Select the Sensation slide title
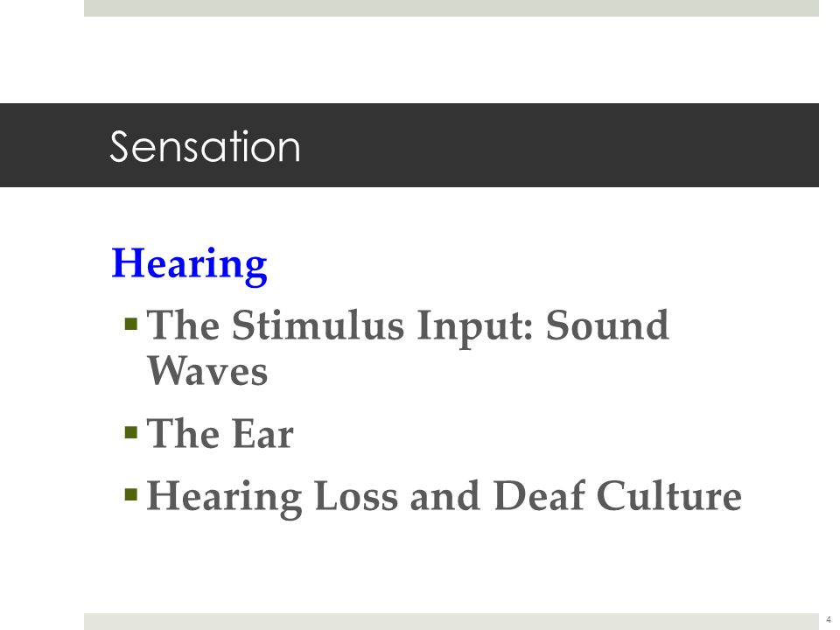 pos(205,146)
